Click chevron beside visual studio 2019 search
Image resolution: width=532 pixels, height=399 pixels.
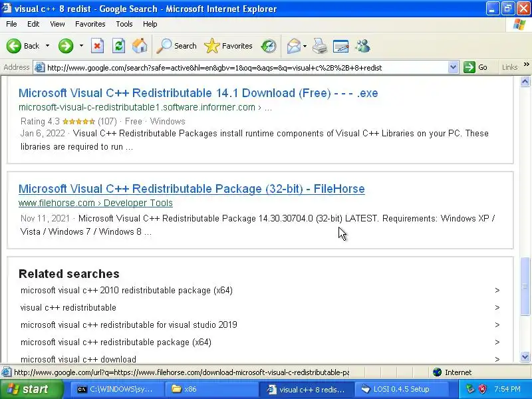point(497,325)
